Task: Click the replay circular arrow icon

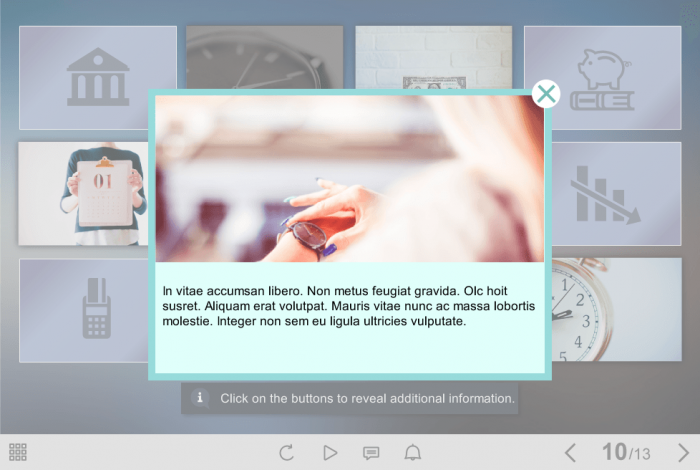Action: point(287,453)
